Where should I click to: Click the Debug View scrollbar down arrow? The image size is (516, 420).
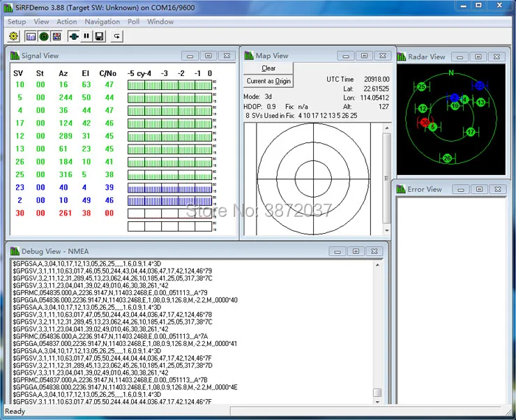pos(377,401)
